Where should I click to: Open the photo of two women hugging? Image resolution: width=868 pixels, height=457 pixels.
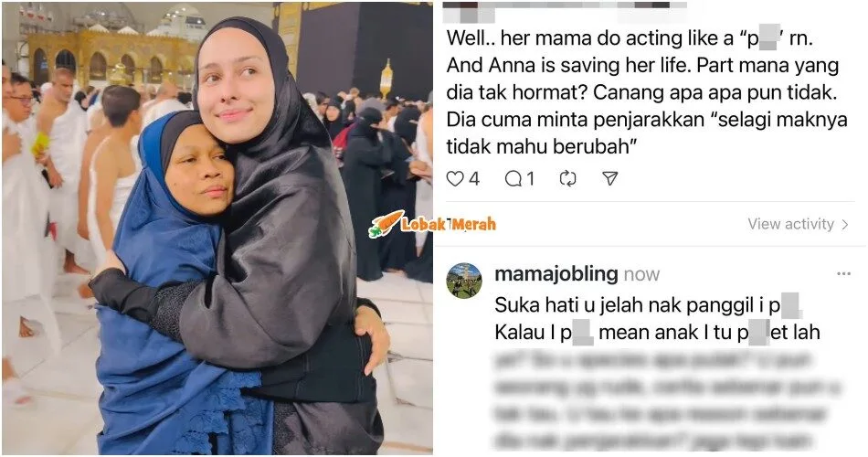(217, 228)
